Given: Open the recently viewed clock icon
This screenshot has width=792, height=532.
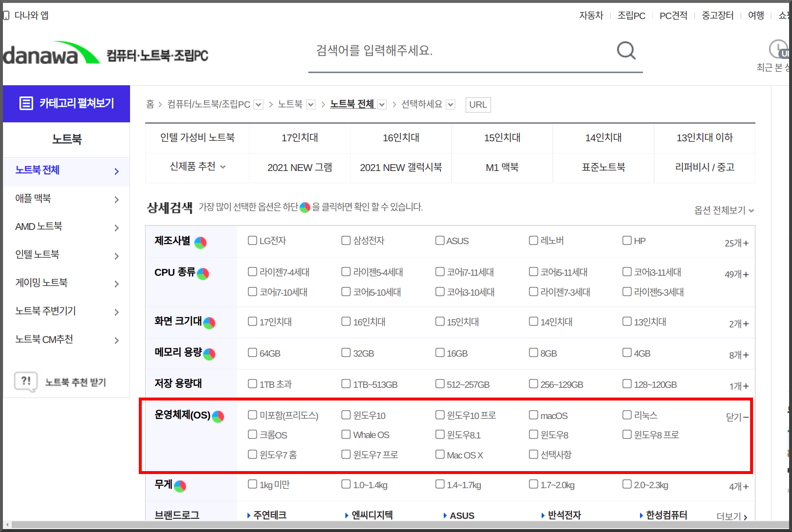Looking at the screenshot, I should pos(779,49).
